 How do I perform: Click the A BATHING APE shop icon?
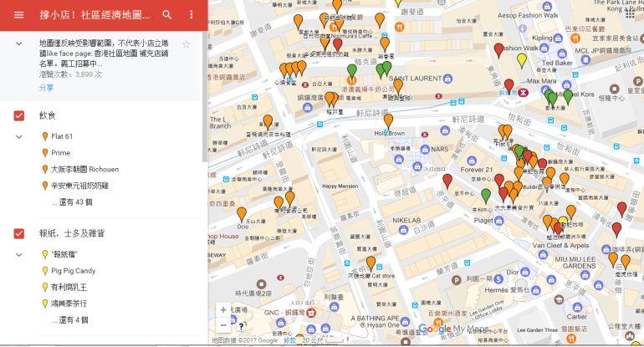[x=405, y=322]
